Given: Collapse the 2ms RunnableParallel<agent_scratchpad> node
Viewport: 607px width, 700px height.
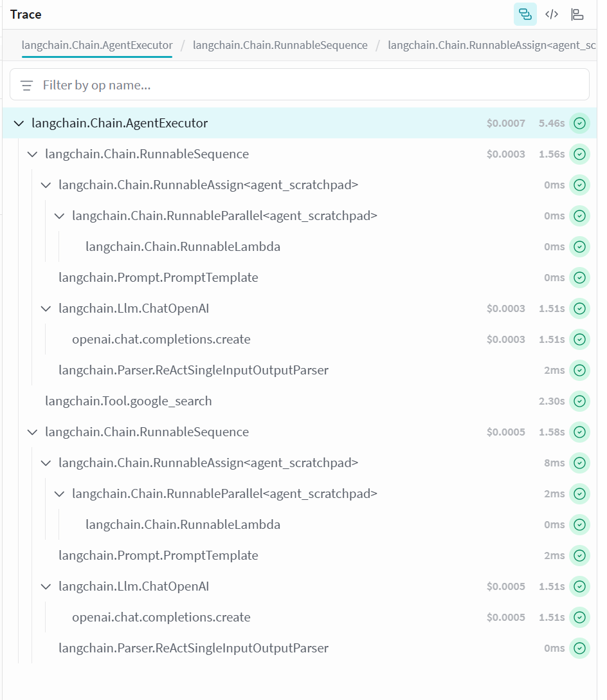Looking at the screenshot, I should click(59, 493).
